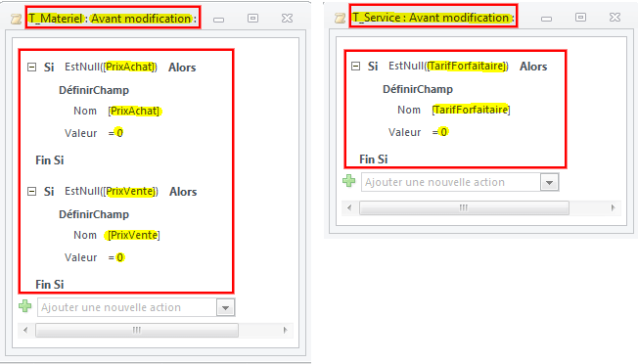Minimize the T_Service macro window
This screenshot has width=638, height=364.
click(546, 19)
